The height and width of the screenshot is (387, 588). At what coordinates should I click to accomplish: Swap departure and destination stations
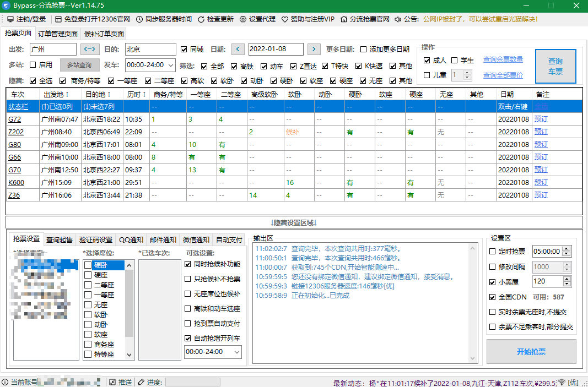coord(90,49)
